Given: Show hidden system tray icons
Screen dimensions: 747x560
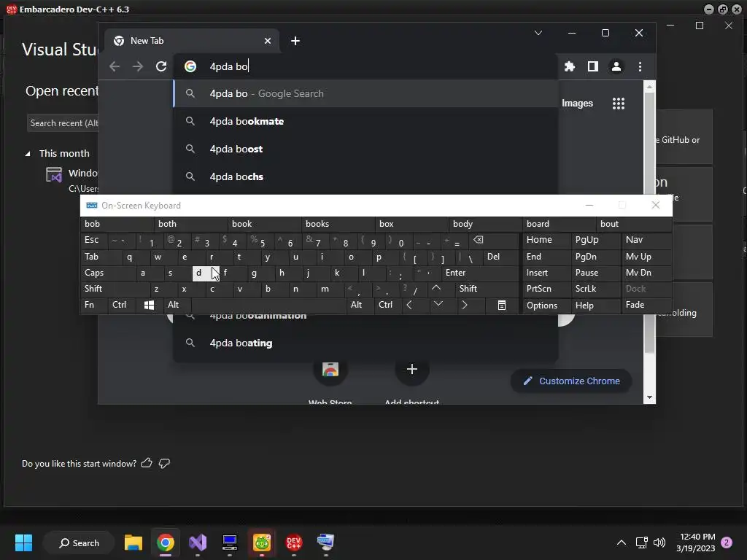Looking at the screenshot, I should 622,542.
